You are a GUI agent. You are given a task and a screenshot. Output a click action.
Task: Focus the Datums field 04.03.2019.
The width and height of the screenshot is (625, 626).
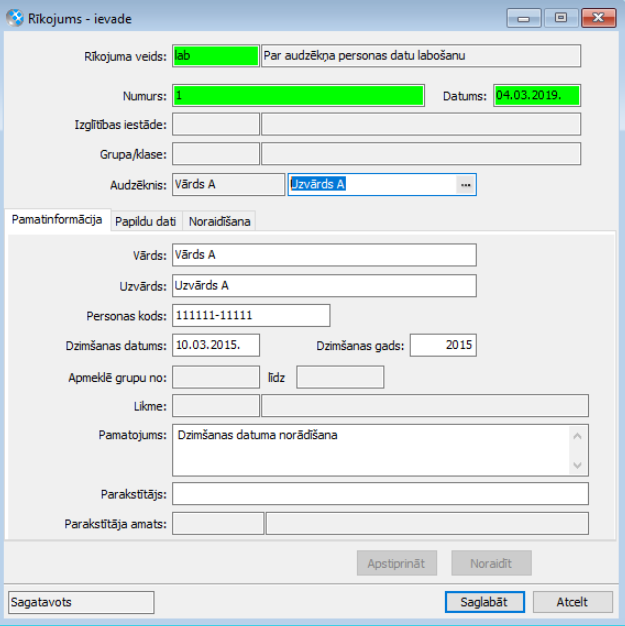pos(537,96)
